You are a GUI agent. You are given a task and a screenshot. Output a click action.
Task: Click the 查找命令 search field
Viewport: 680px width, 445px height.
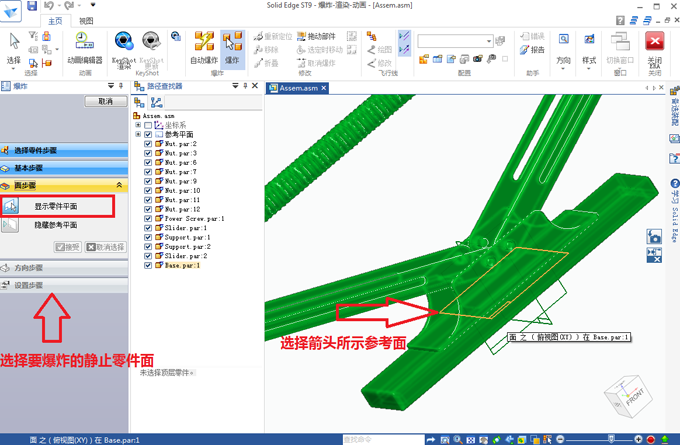[x=380, y=439]
